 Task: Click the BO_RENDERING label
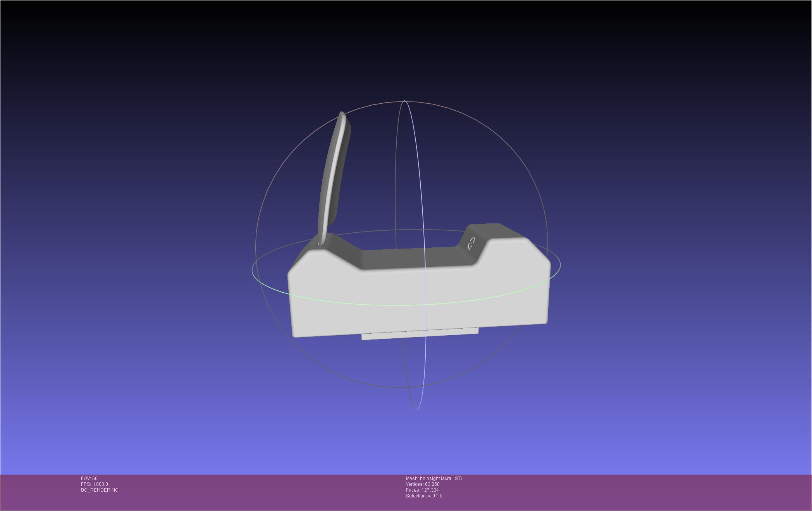coord(100,490)
